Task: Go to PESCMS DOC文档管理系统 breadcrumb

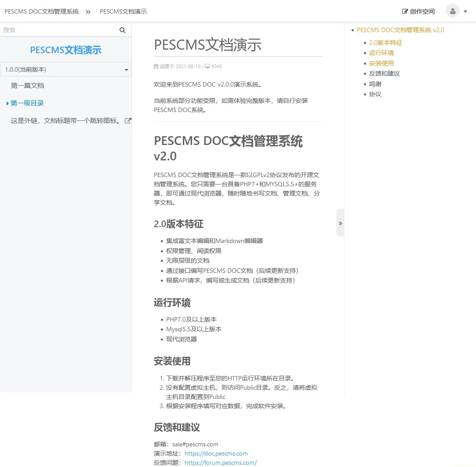Action: (42, 11)
